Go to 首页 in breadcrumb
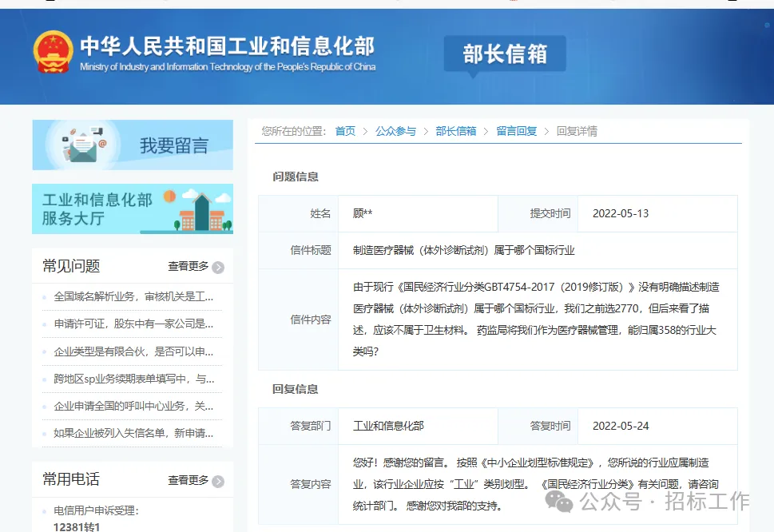The width and height of the screenshot is (774, 532). (345, 131)
